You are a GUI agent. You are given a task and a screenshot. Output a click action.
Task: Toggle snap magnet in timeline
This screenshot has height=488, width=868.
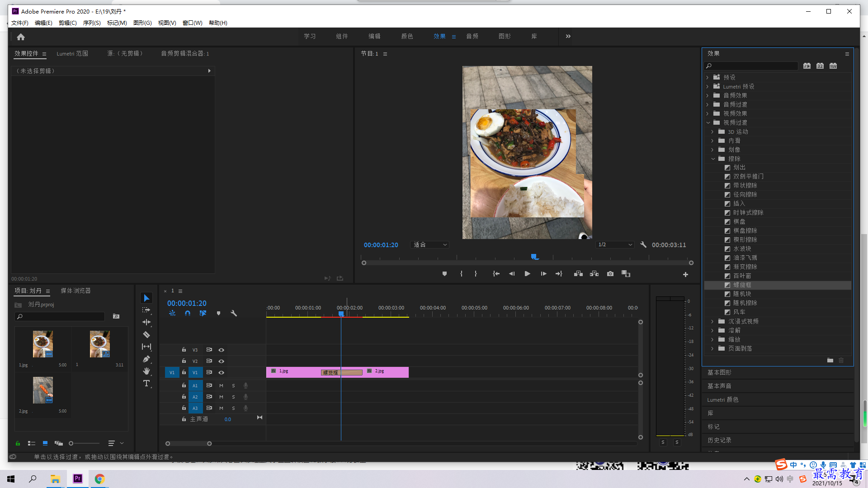[x=188, y=313]
